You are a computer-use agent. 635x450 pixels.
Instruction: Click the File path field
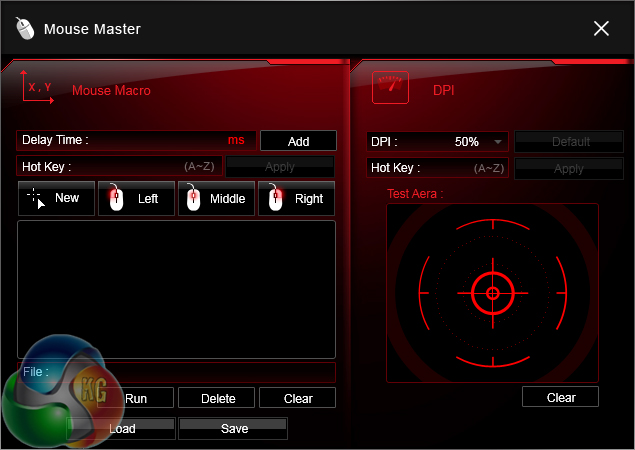pyautogui.click(x=176, y=372)
